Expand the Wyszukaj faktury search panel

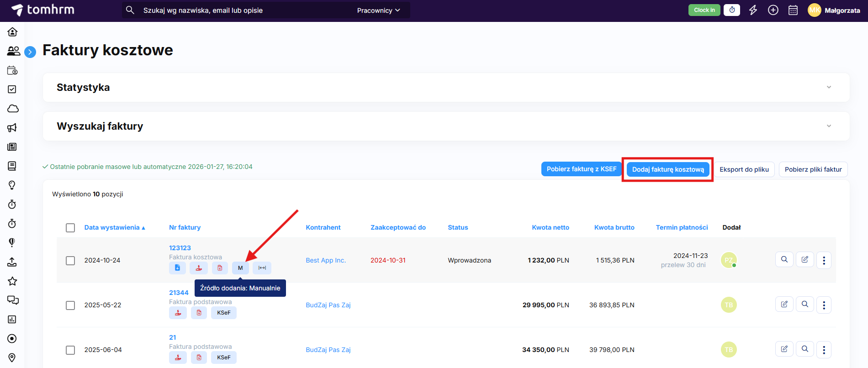(829, 126)
